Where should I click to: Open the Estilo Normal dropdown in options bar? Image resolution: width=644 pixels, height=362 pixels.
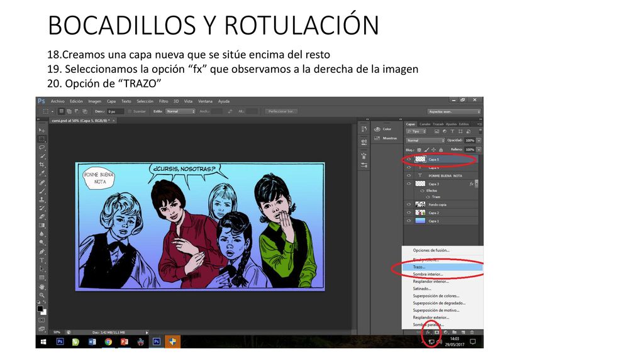click(x=180, y=111)
